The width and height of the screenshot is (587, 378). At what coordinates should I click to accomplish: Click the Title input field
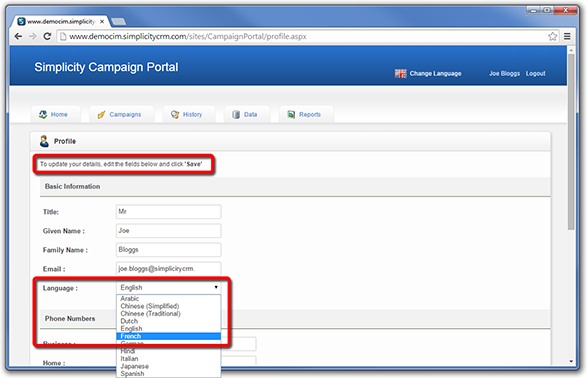(168, 211)
